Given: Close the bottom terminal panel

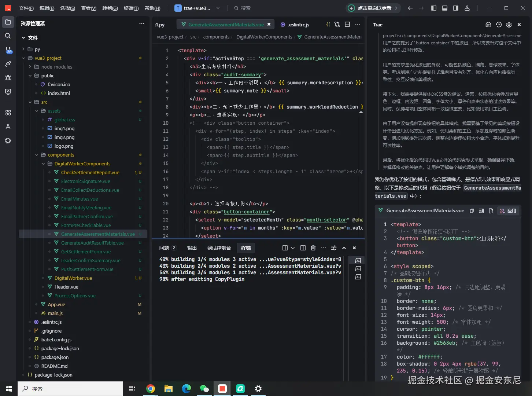Looking at the screenshot, I should click(354, 248).
